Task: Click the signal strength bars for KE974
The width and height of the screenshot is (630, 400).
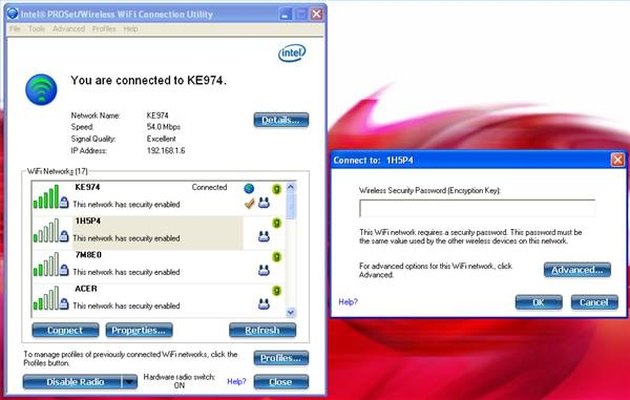Action: point(47,197)
